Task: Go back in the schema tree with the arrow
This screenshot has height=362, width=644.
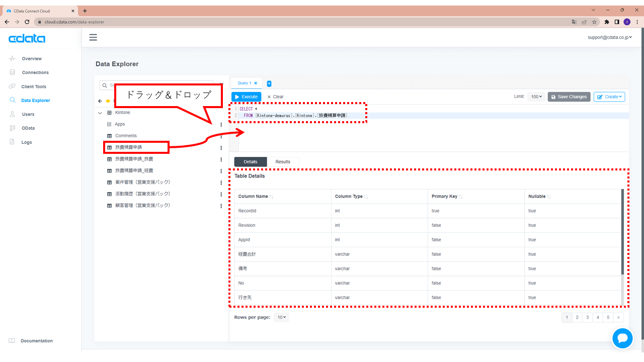Action: tap(100, 101)
